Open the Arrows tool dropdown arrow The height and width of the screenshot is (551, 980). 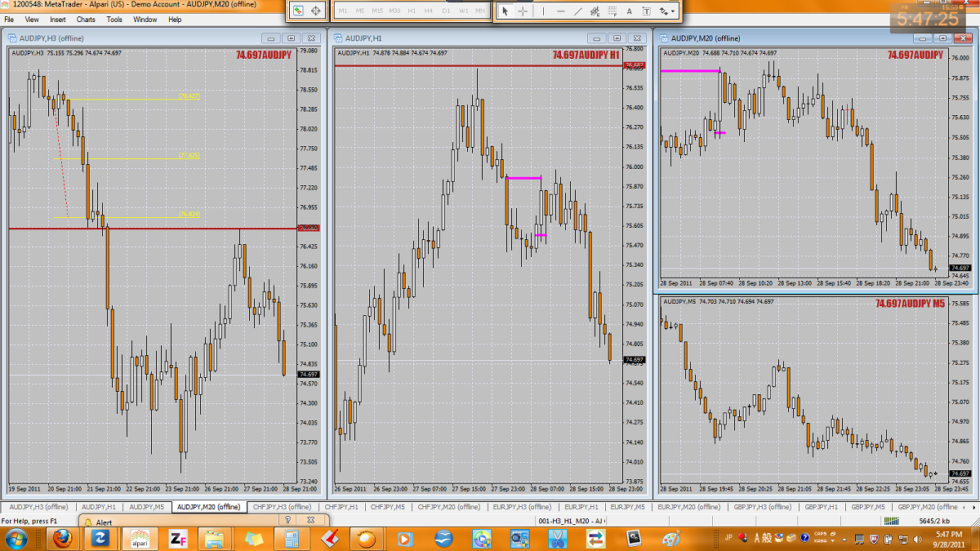674,12
